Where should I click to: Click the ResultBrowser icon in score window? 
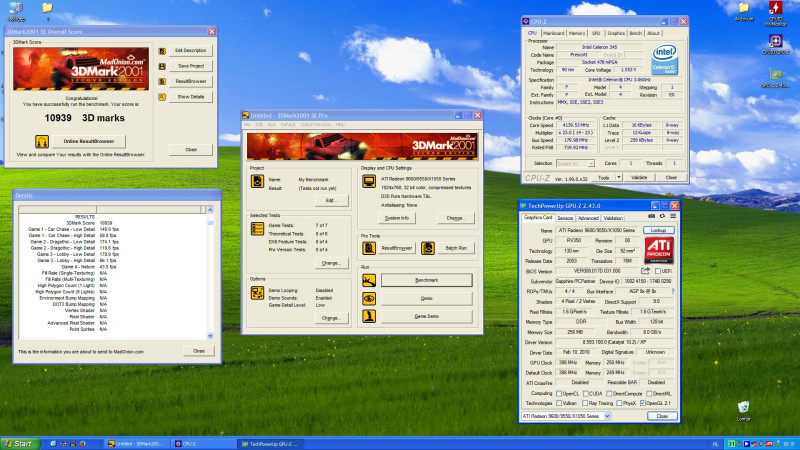[x=162, y=82]
